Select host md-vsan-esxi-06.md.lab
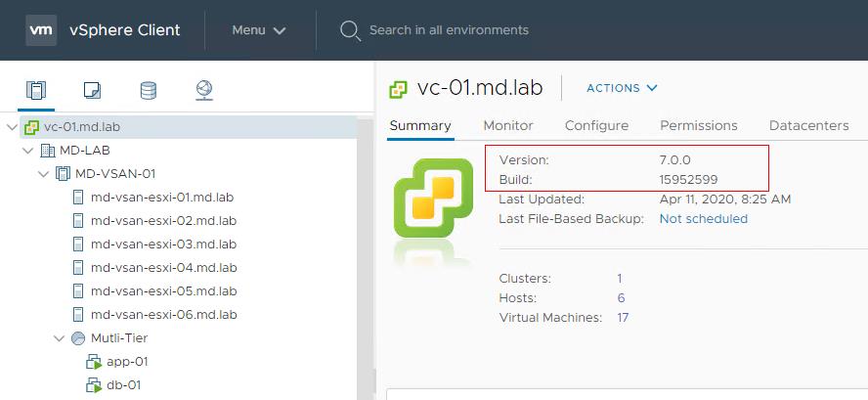The height and width of the screenshot is (400, 868). click(164, 315)
